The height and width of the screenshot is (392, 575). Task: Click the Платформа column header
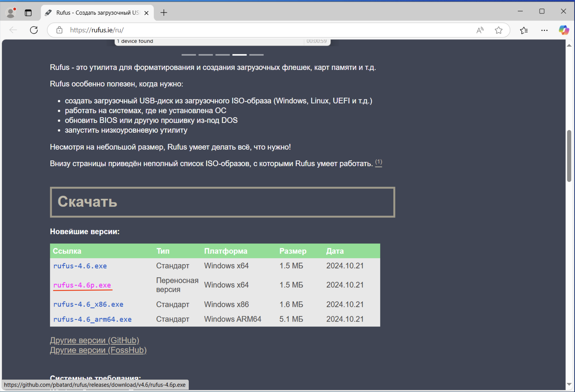click(226, 251)
